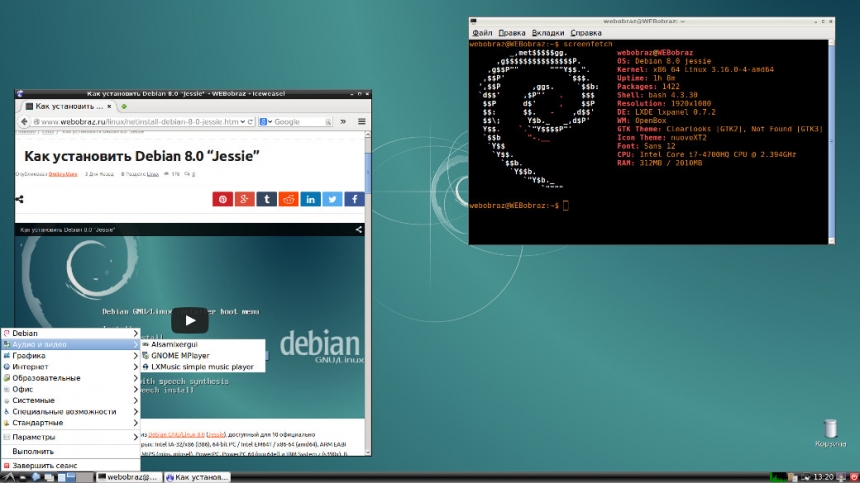Click the red logout power icon

point(854,478)
